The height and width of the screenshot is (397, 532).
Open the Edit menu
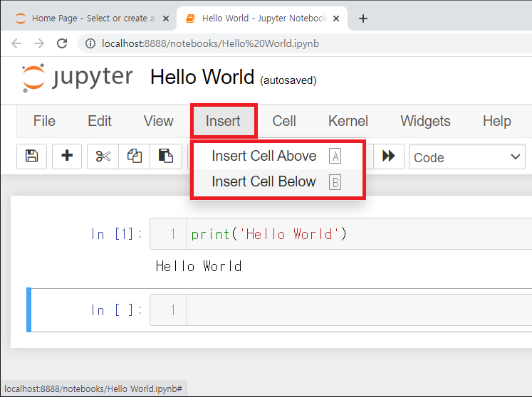point(100,121)
